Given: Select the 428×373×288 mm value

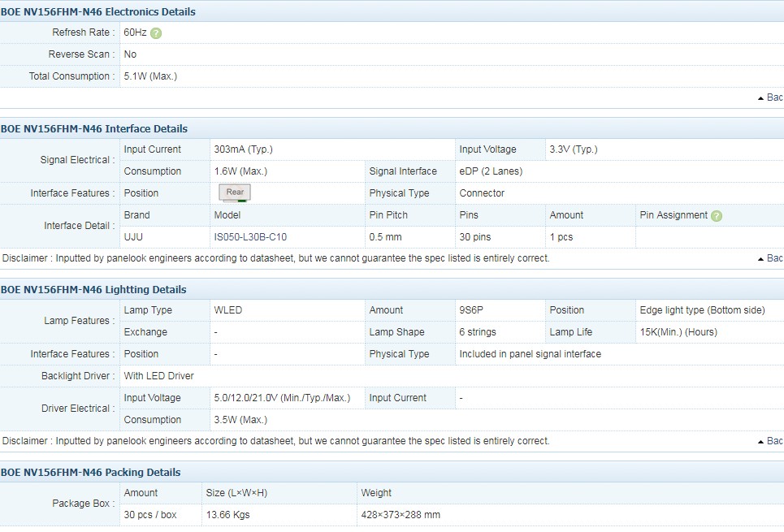Looking at the screenshot, I should [x=401, y=516].
